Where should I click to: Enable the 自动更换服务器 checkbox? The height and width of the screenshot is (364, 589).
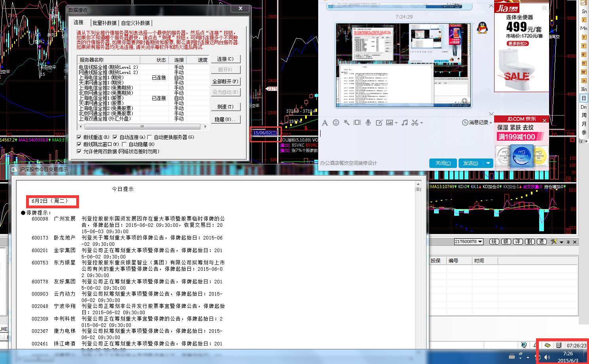pos(150,137)
